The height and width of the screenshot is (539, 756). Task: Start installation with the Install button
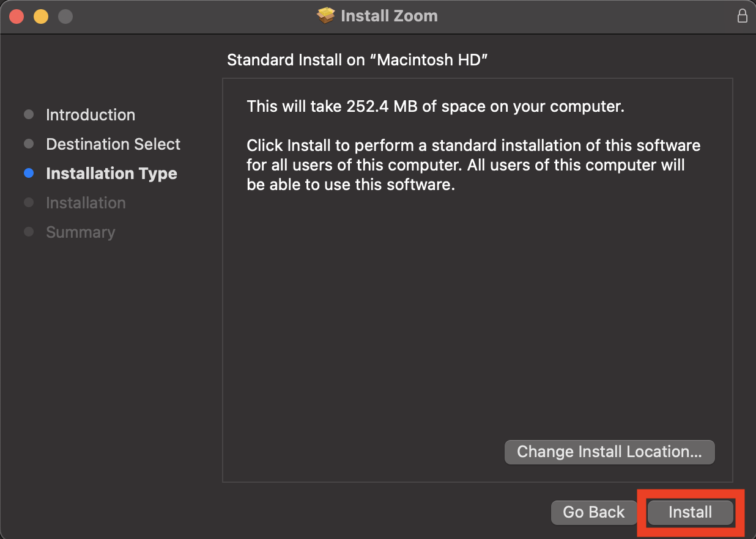[x=690, y=513]
